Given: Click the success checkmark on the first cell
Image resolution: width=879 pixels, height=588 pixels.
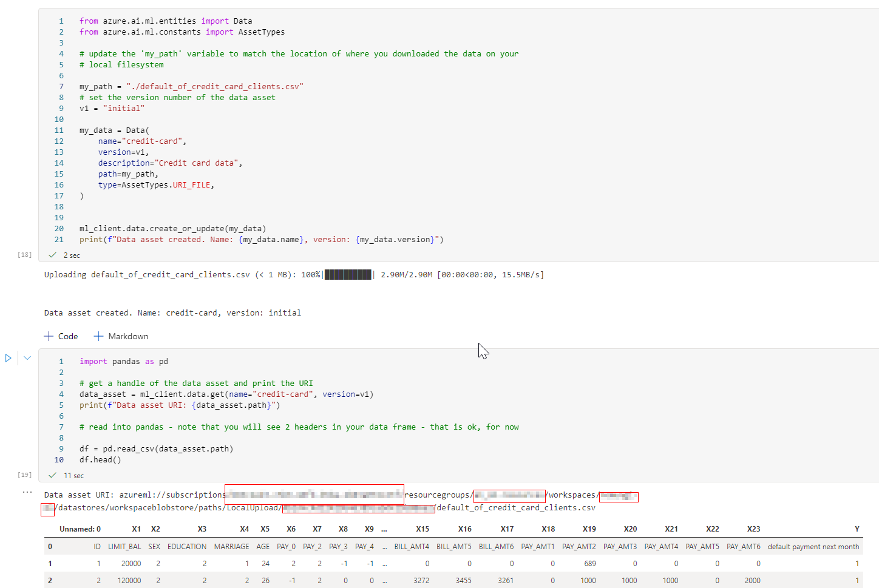Looking at the screenshot, I should tap(53, 255).
